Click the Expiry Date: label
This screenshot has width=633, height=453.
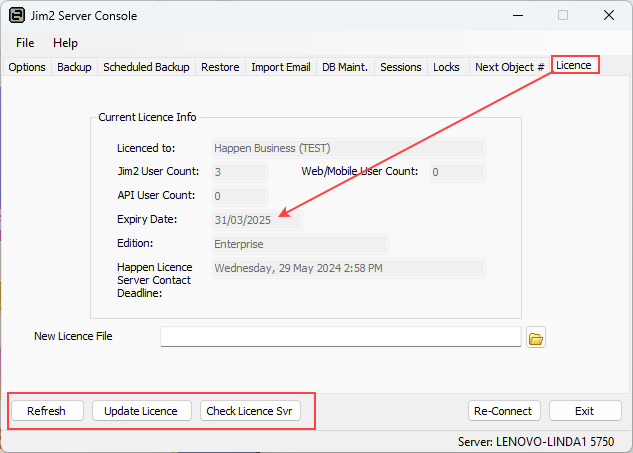pos(147,219)
